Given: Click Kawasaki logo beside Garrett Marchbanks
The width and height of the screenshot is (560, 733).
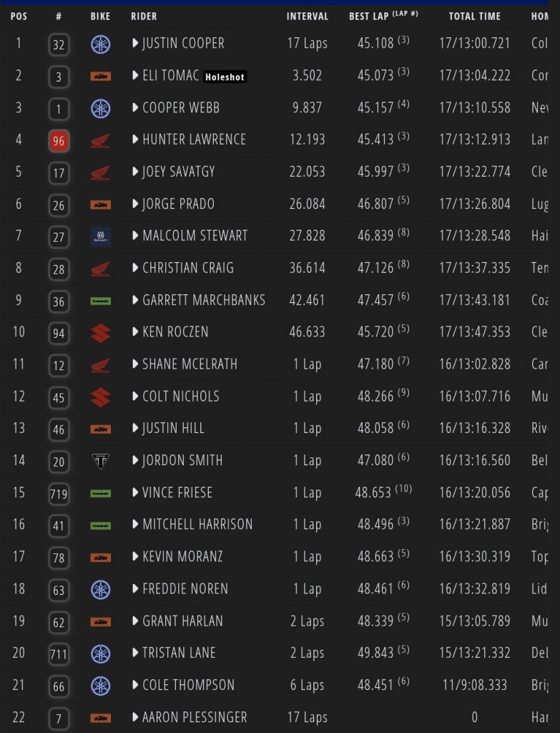Looking at the screenshot, I should pos(101,301).
